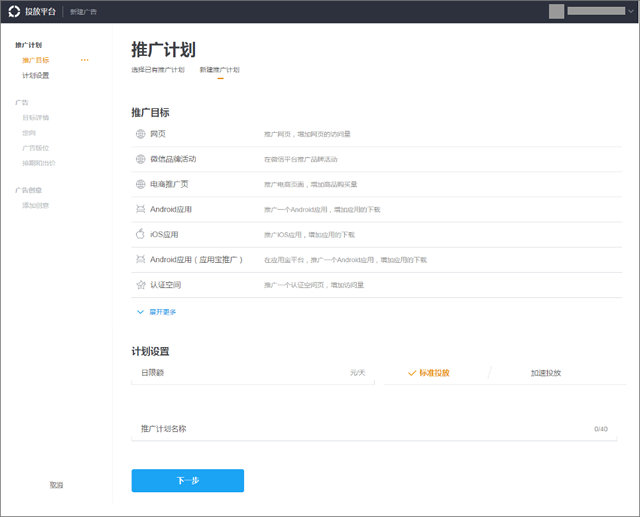
Task: Click the Android应用 robot icon
Action: coord(140,209)
